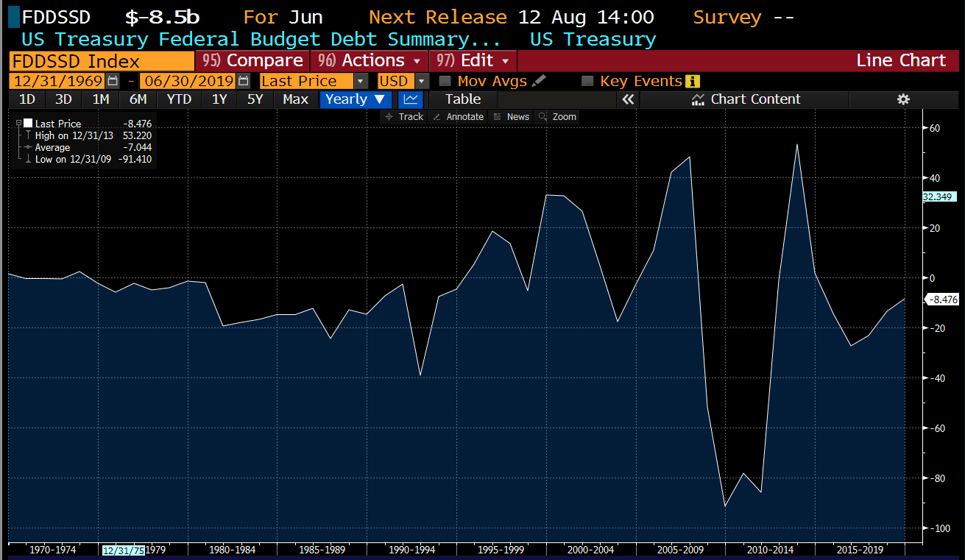The image size is (965, 560).
Task: Open chart settings gear icon
Action: coord(903,99)
